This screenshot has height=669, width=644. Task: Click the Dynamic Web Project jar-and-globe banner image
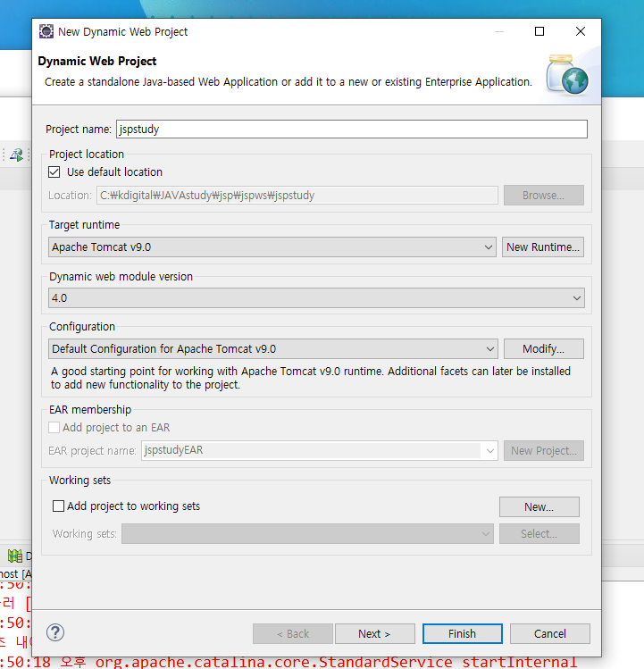[x=567, y=74]
